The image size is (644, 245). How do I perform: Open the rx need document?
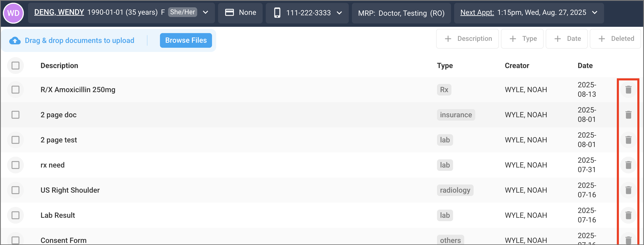(x=52, y=165)
